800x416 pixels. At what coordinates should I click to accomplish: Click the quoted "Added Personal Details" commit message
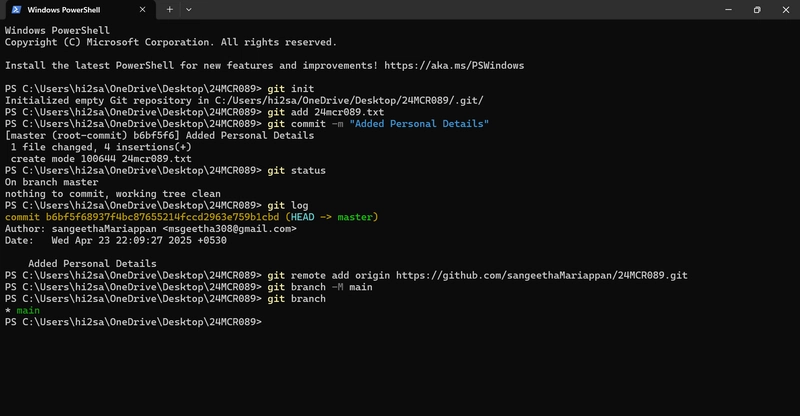click(419, 124)
